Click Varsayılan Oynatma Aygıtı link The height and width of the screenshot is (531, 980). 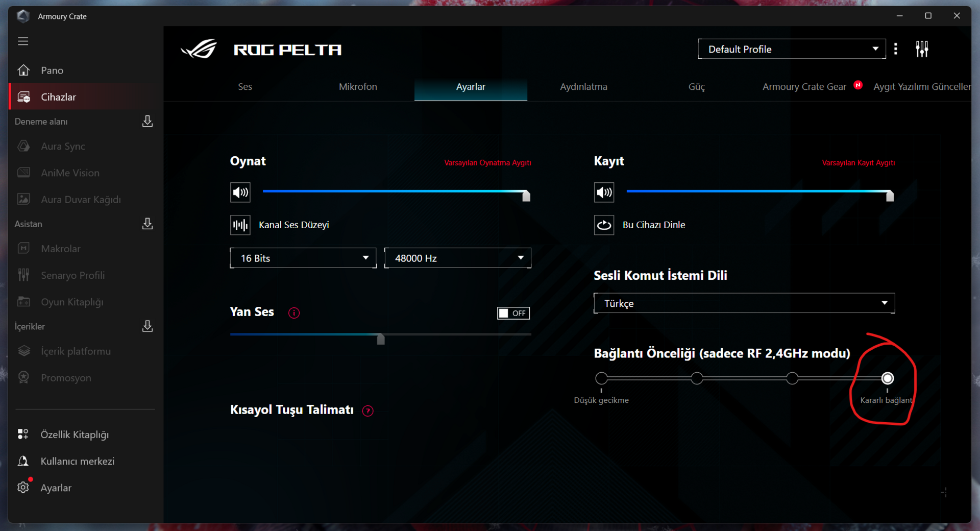point(487,163)
